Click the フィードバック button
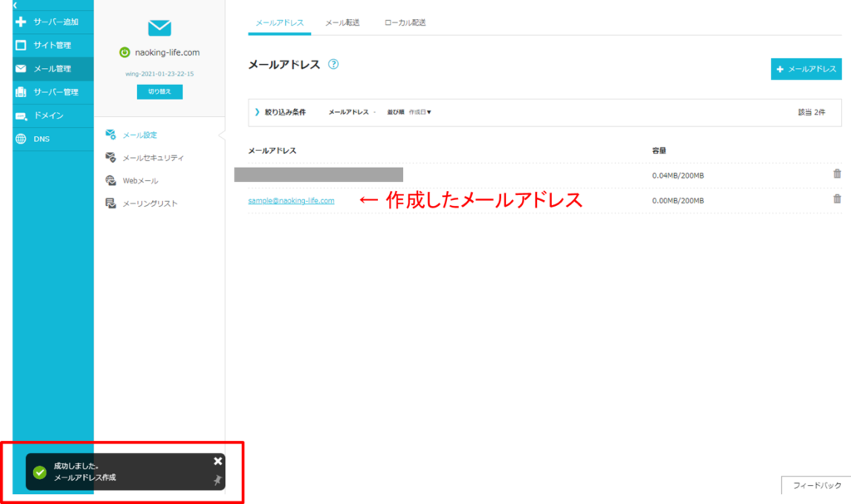851x504 pixels. click(816, 486)
